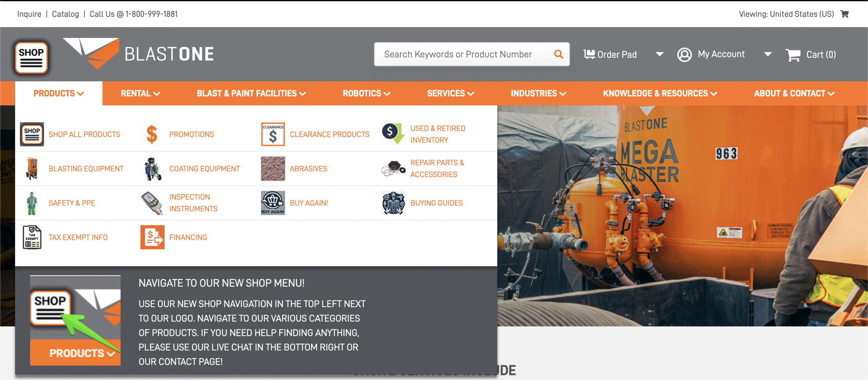868x380 pixels.
Task: Click the Safety & PPE suit icon
Action: pyautogui.click(x=32, y=203)
